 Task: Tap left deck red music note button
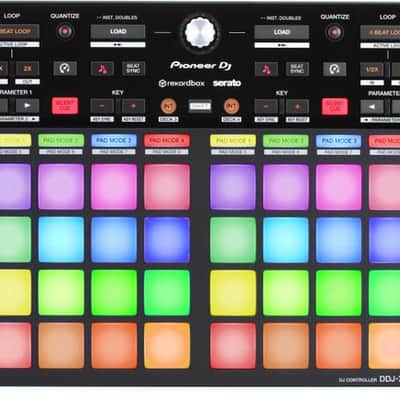coord(102,69)
